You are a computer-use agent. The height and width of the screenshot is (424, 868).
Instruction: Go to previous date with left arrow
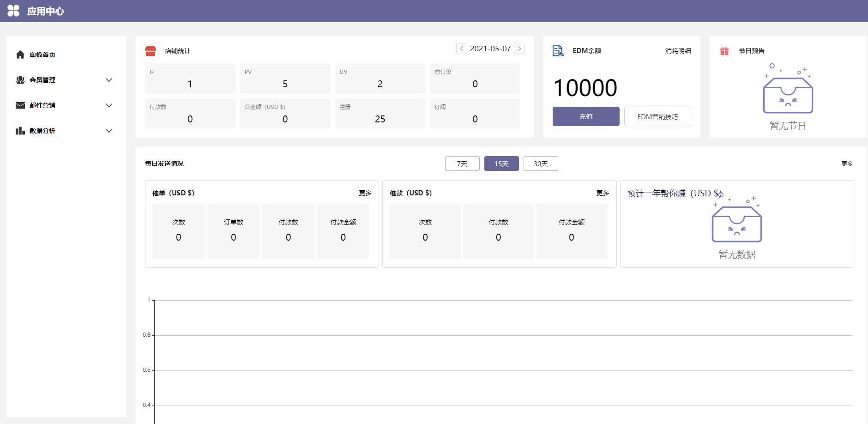(462, 48)
